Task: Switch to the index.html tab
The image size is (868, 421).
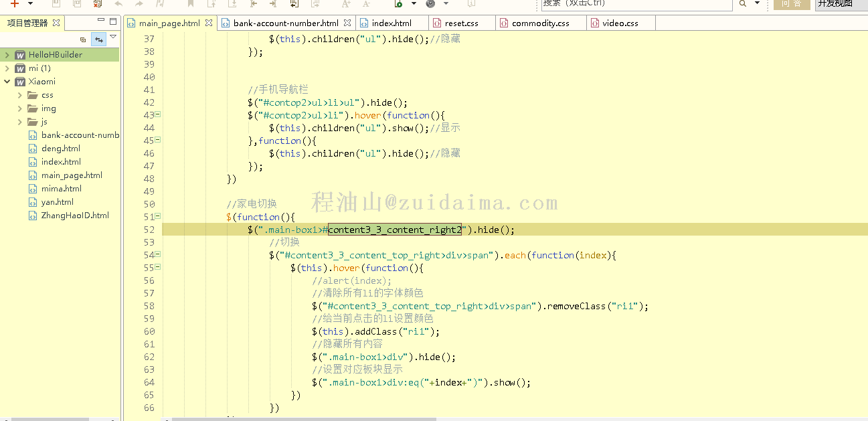Action: [391, 23]
